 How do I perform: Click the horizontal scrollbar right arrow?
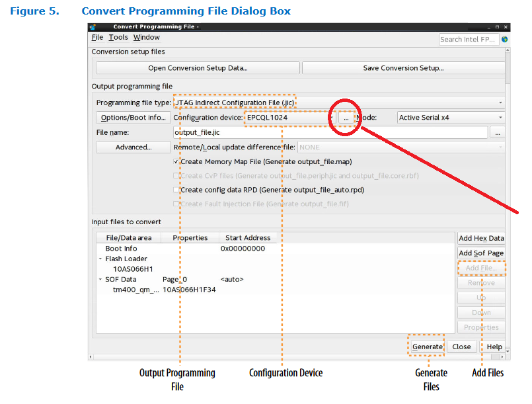(x=502, y=357)
